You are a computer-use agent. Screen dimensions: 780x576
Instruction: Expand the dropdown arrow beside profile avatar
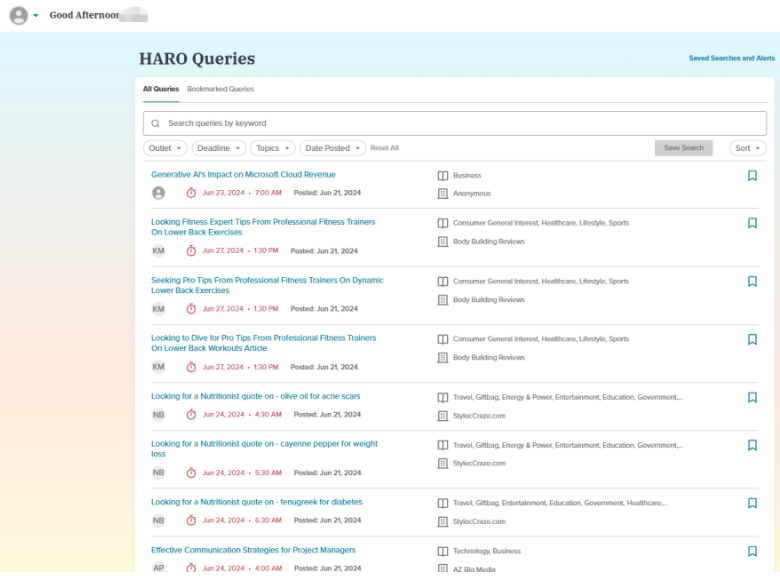36,15
